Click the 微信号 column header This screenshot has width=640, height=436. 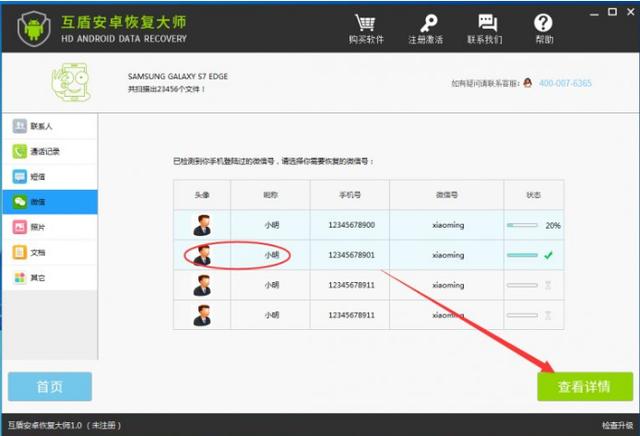[447, 195]
